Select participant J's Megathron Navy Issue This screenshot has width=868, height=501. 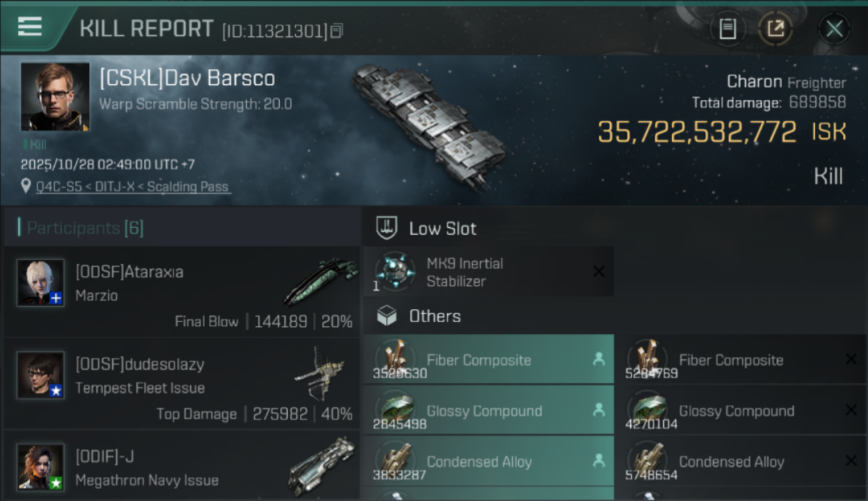click(321, 466)
